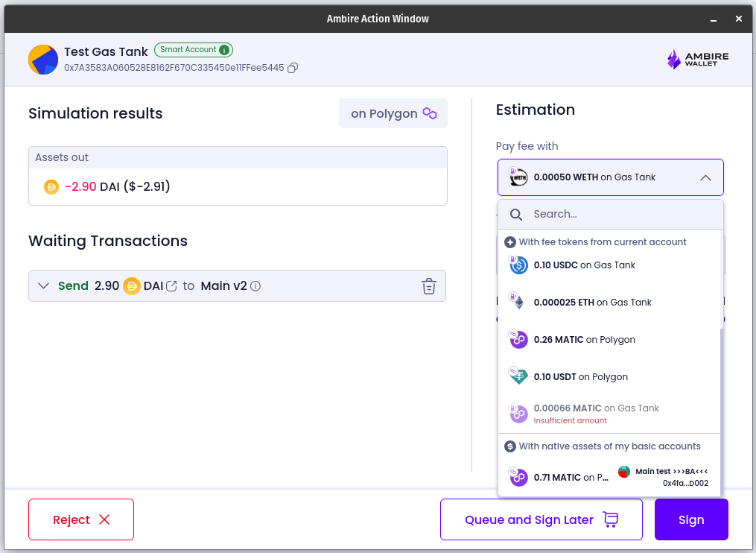Viewport: 756px width, 553px height.
Task: Click the DAI coin icon in Assets out
Action: (51, 187)
